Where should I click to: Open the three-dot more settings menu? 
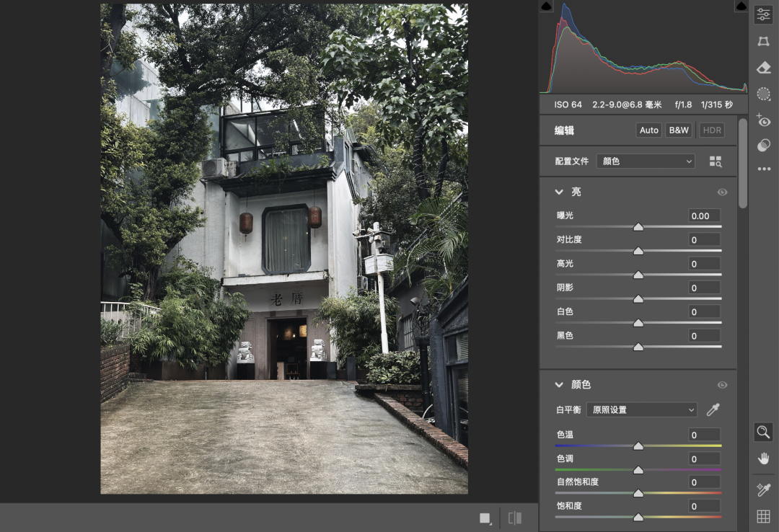coord(764,169)
